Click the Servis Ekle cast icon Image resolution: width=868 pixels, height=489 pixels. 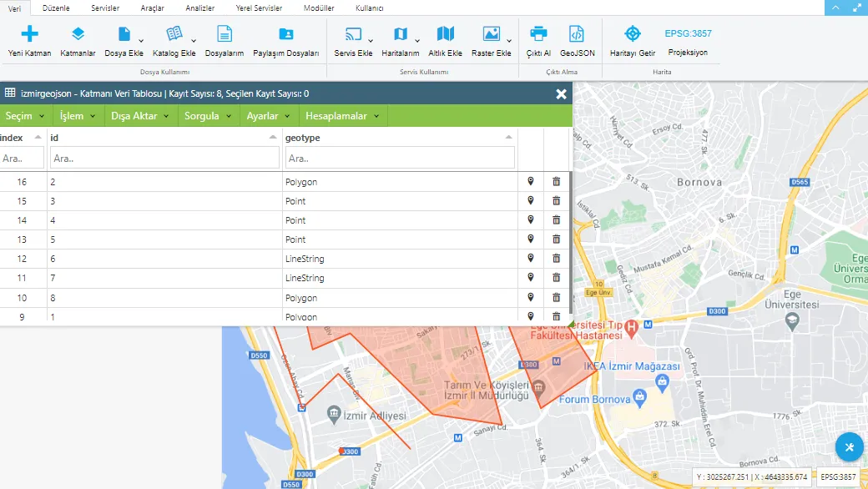(x=353, y=33)
